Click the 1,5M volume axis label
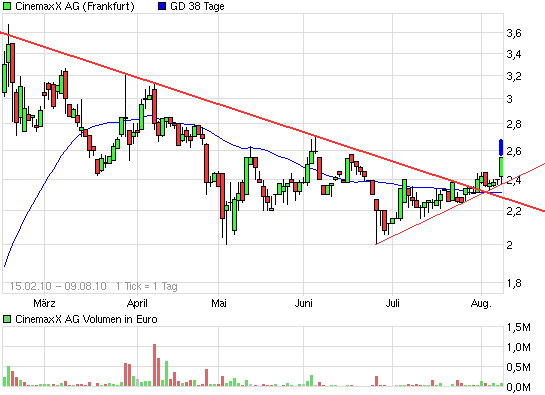The width and height of the screenshot is (545, 395). coord(519,327)
